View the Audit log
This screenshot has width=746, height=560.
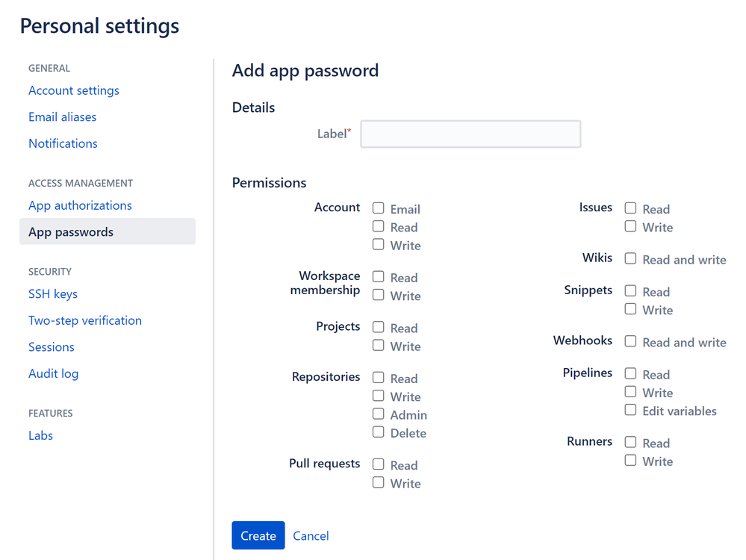(53, 373)
